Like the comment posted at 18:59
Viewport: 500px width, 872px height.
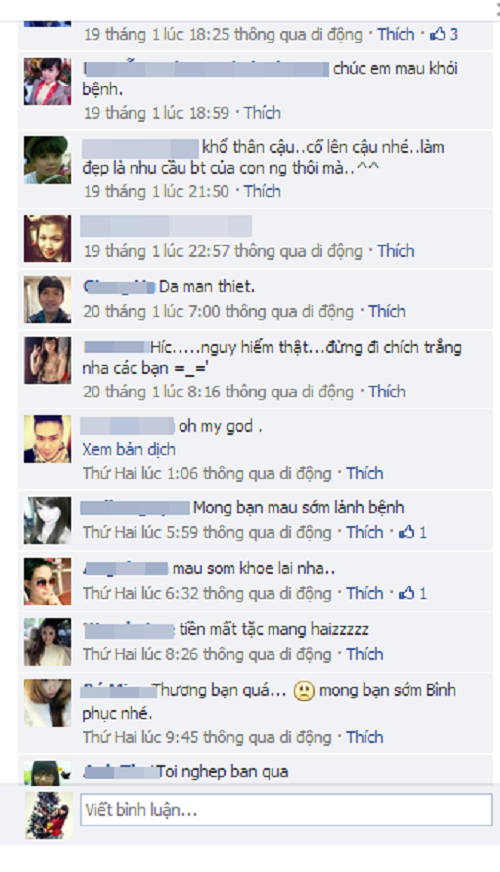click(262, 113)
